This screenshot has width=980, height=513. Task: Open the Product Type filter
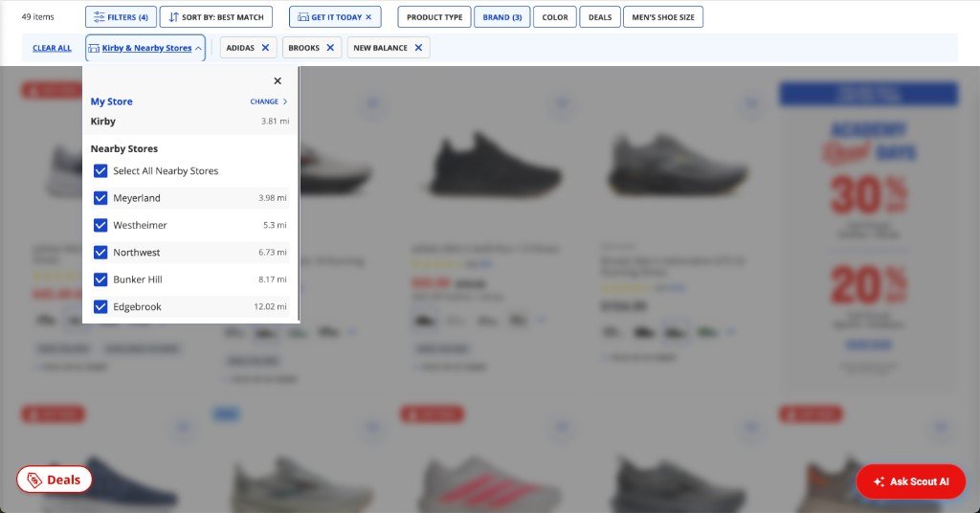click(x=434, y=17)
